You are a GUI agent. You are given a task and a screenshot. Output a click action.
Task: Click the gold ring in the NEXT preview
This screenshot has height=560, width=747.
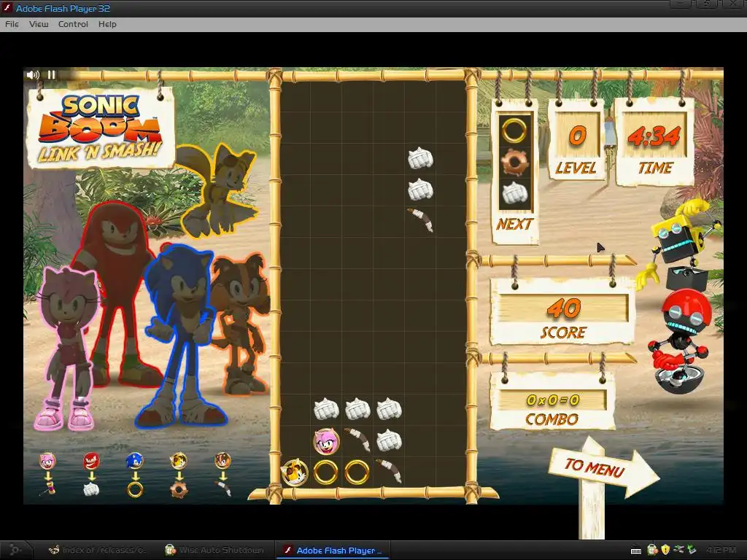514,130
